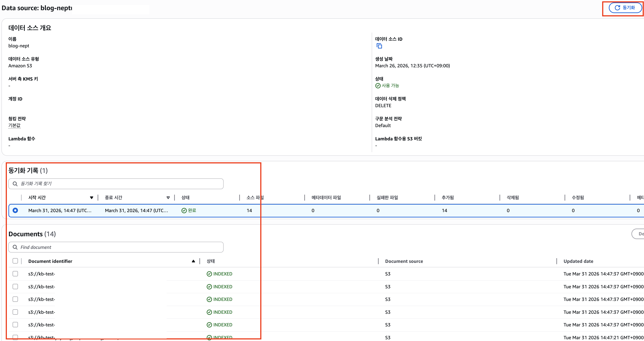644x341 pixels.
Task: Check the select-all documents checkbox
Action: (x=15, y=261)
